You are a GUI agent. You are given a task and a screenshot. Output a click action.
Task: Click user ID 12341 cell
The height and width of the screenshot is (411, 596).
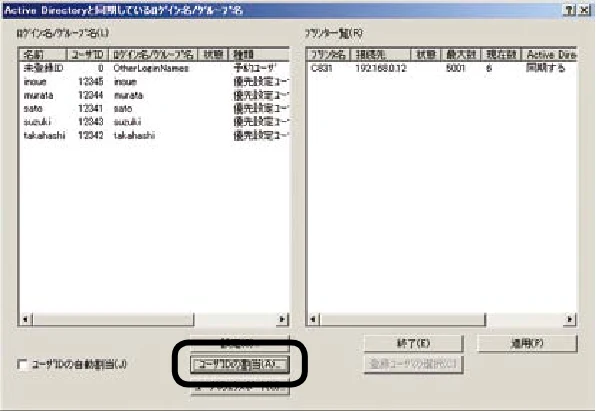90,108
